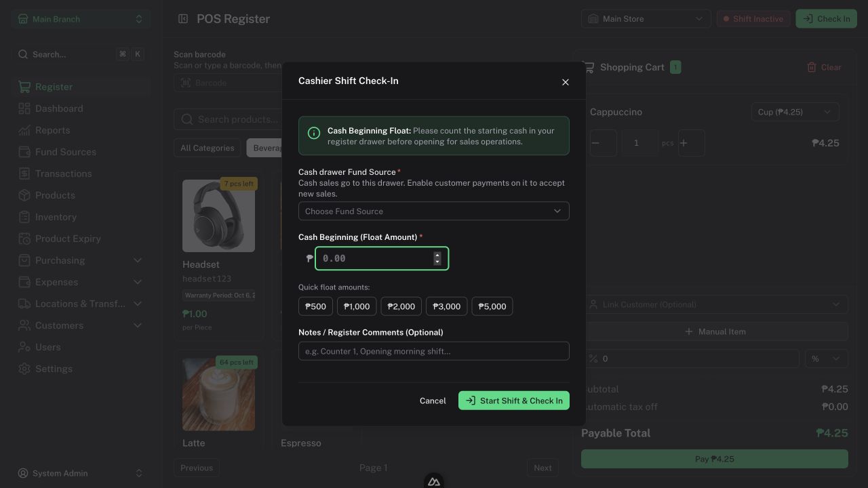Click the Pay ₱4.25 button
This screenshot has height=488, width=868.
point(715,459)
